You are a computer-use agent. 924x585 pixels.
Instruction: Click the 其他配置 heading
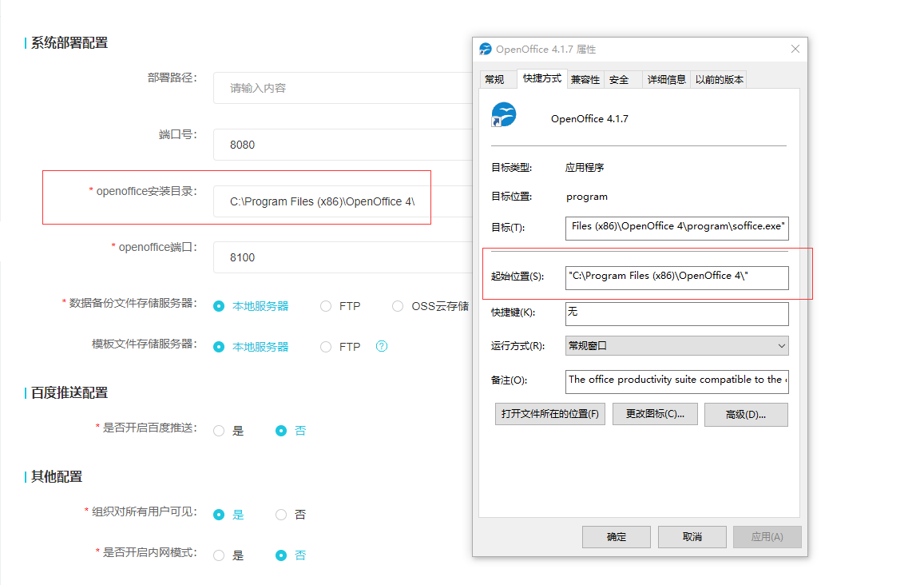click(57, 476)
